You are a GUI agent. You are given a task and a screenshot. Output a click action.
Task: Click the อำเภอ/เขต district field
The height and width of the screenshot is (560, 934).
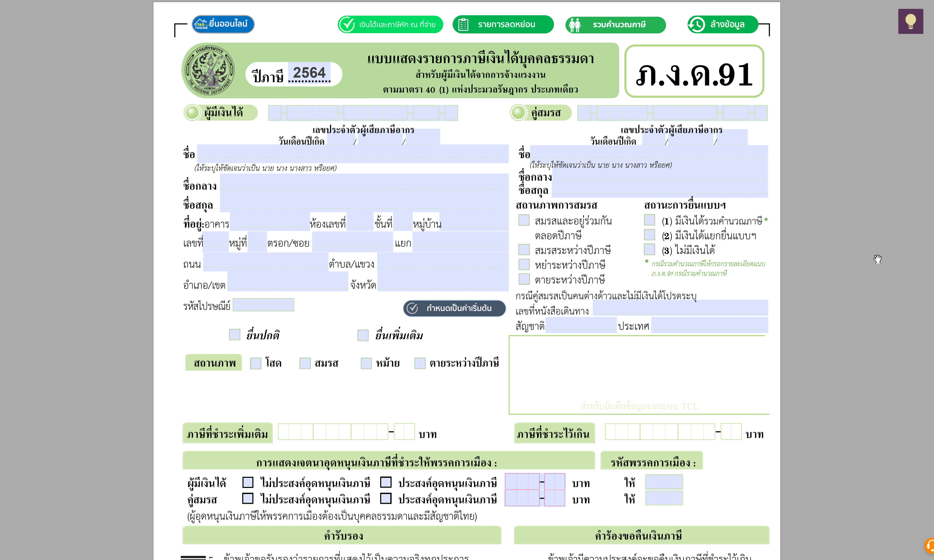287,282
